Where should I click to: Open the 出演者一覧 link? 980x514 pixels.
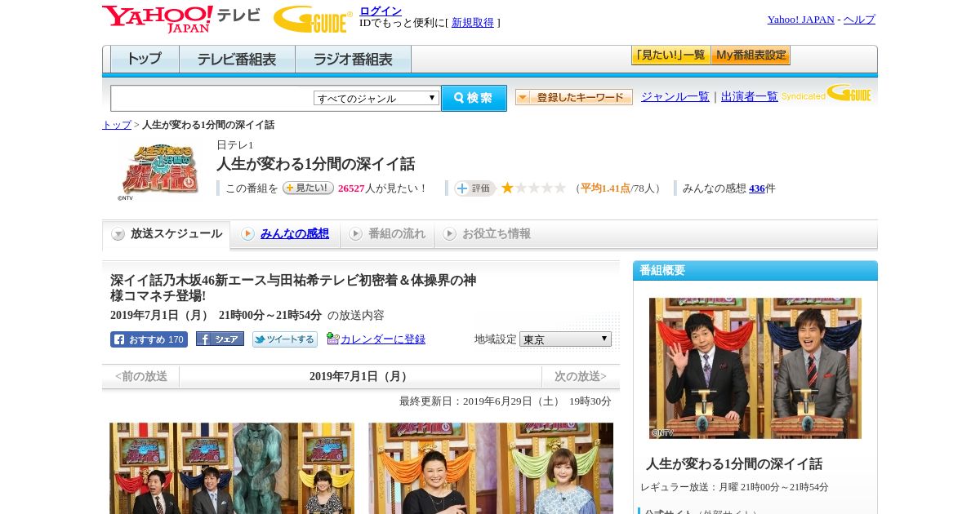tap(750, 96)
